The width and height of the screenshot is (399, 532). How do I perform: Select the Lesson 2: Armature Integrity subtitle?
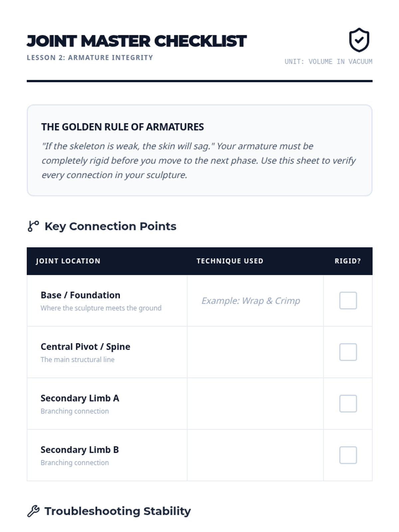coord(90,58)
